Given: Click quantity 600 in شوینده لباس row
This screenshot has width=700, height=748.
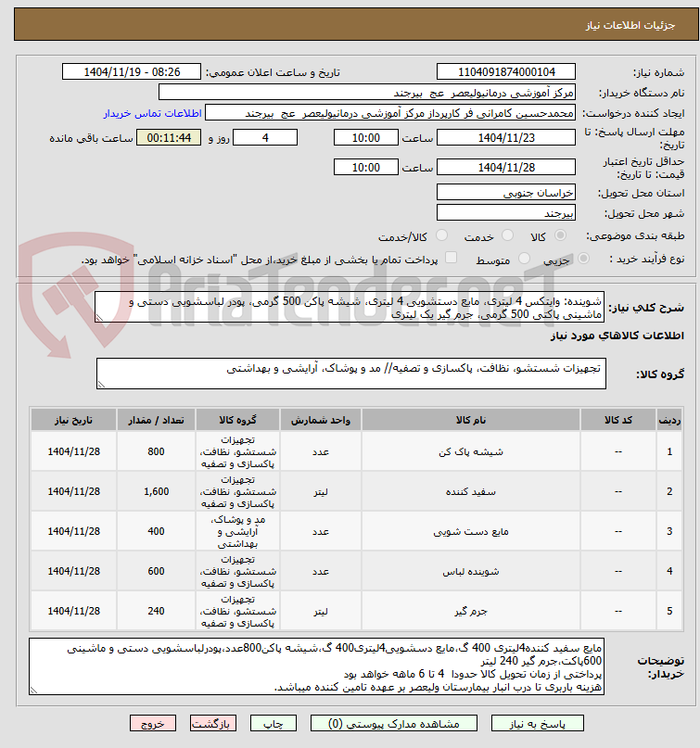Looking at the screenshot, I should coord(156,571).
